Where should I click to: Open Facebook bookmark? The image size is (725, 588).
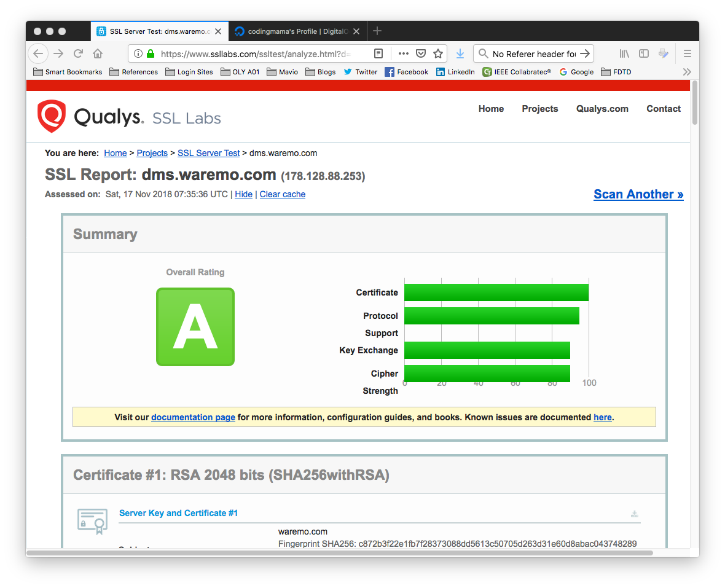click(x=406, y=72)
